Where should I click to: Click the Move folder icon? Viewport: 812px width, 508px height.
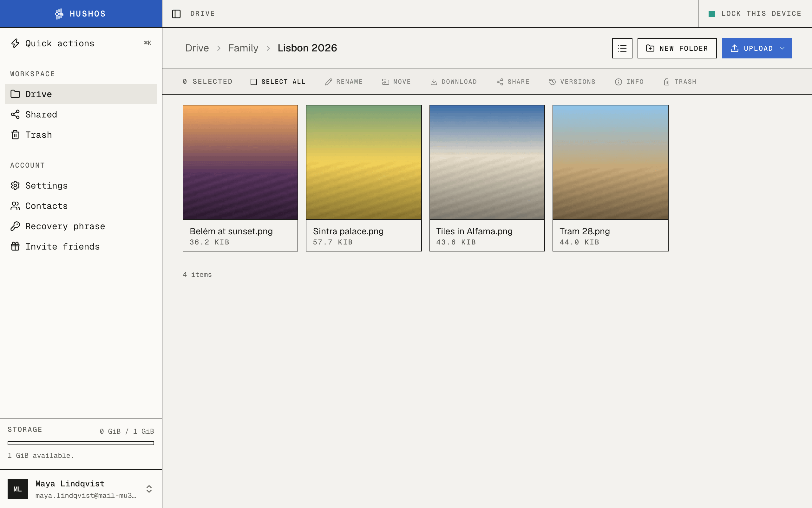tap(385, 82)
